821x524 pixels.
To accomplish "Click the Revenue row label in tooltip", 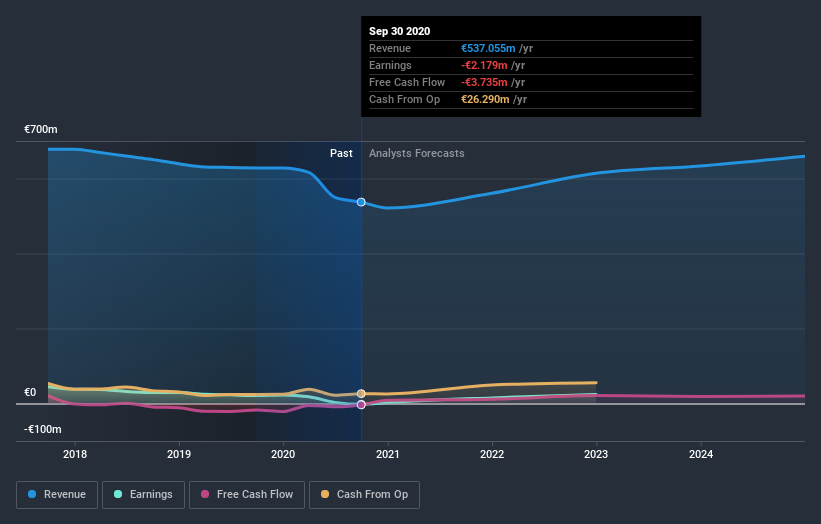I will click(390, 48).
